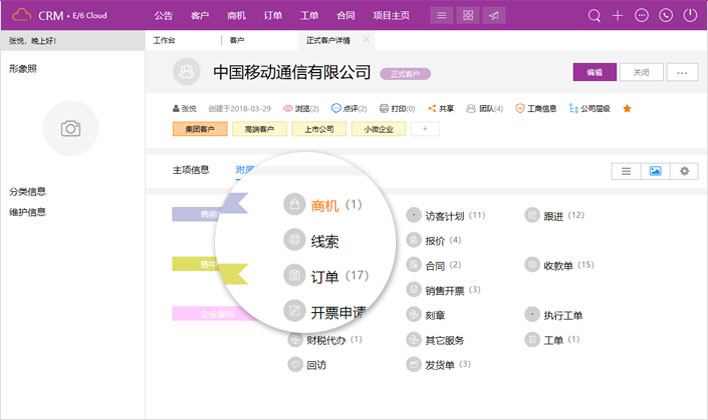The height and width of the screenshot is (420, 708).
Task: Switch to 主项信息 tab
Action: point(191,170)
